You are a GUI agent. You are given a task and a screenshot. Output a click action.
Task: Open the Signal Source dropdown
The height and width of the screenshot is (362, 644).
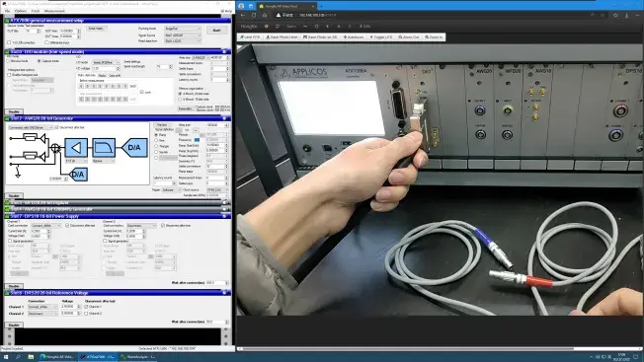tap(183, 36)
